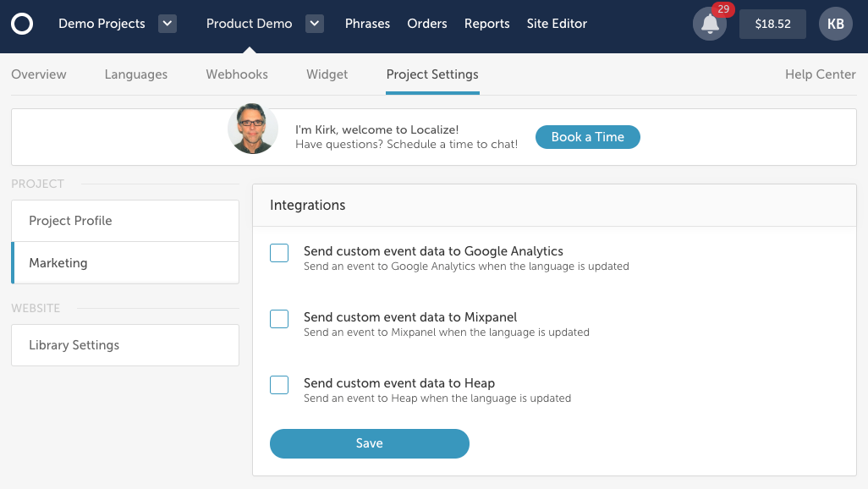The width and height of the screenshot is (868, 489).
Task: Open the Help Center link
Action: [821, 74]
